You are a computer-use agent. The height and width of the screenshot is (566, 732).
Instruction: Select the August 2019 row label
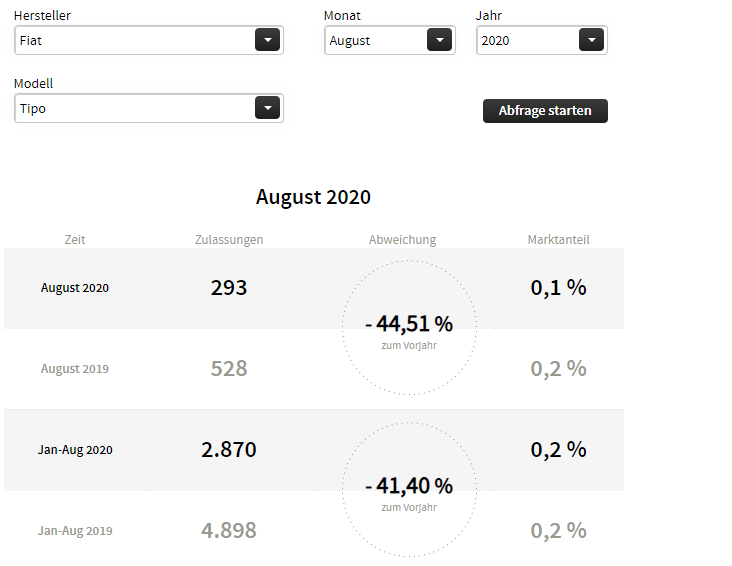pyautogui.click(x=75, y=369)
